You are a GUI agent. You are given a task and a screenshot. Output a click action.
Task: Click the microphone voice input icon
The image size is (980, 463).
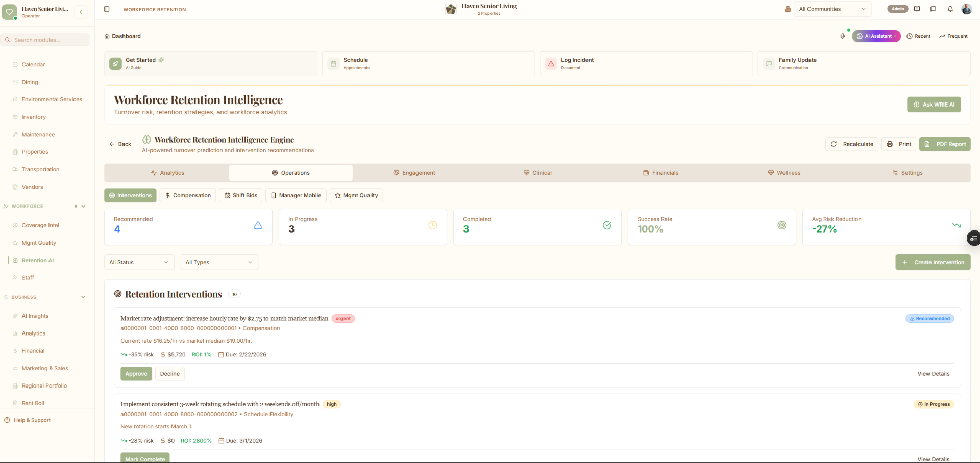(842, 36)
